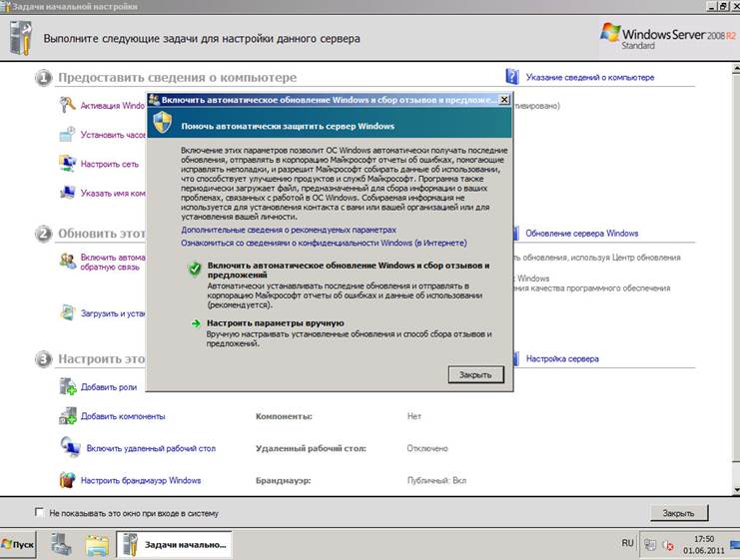This screenshot has height=560, width=740.
Task: Open 'Настроить сеть' link
Action: (110, 164)
